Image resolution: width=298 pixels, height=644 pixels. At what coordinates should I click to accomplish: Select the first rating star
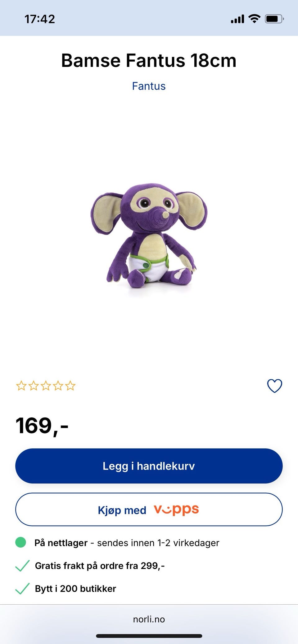tap(21, 386)
